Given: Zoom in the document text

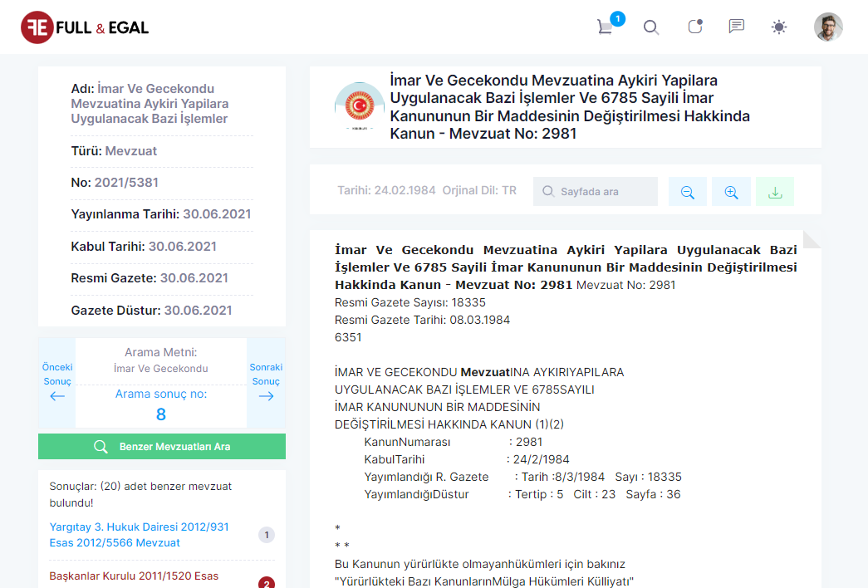Looking at the screenshot, I should [731, 192].
